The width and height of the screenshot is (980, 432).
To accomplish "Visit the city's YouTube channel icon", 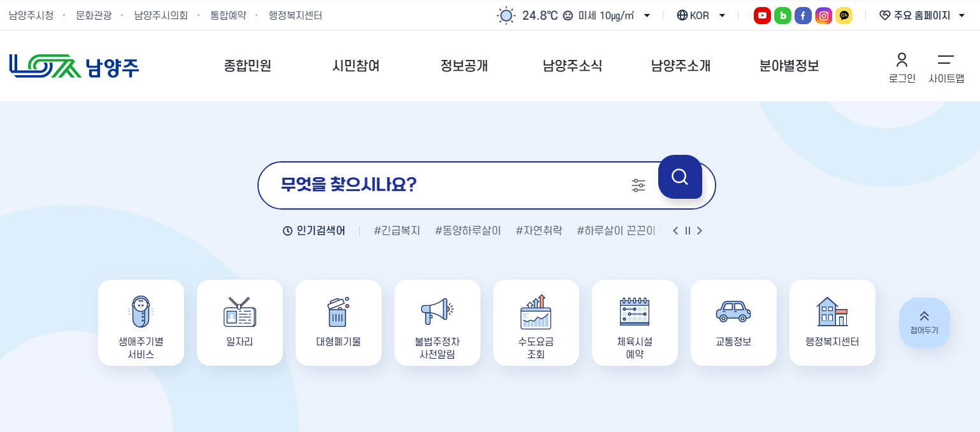I will pos(762,15).
